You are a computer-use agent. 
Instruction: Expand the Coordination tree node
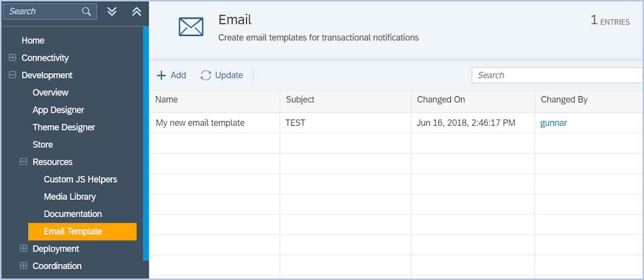[24, 265]
